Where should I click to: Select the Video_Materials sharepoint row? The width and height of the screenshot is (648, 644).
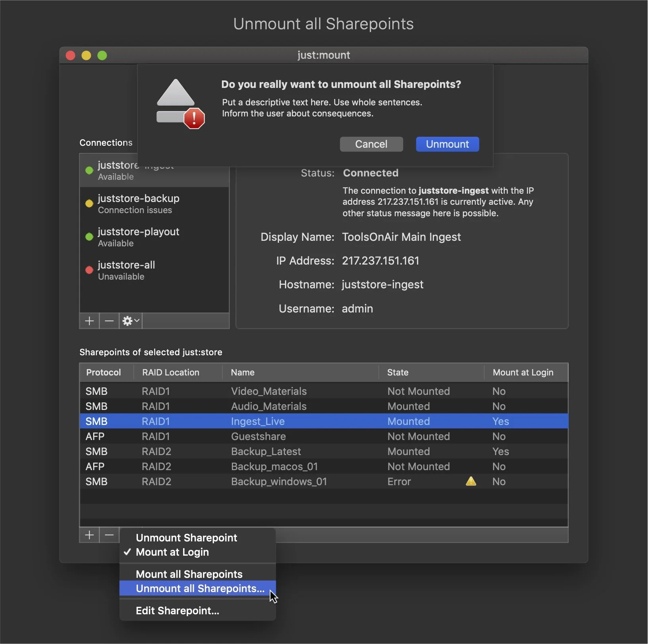point(324,391)
